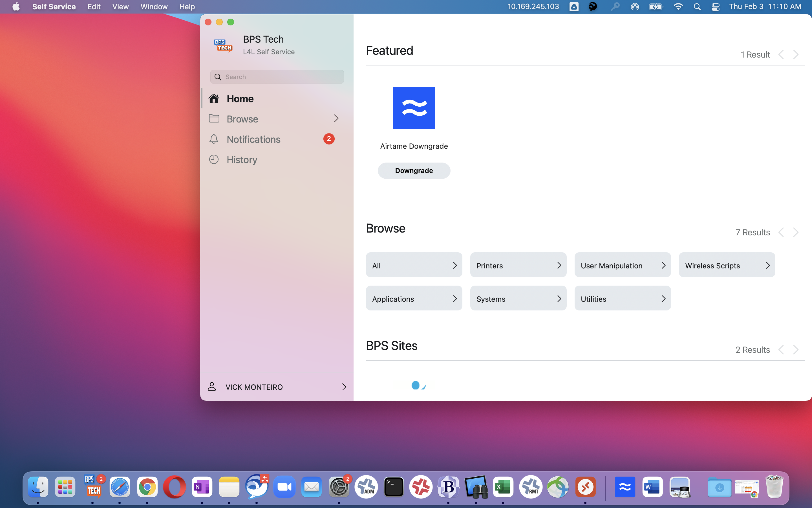
Task: Open the Help menu
Action: point(187,7)
